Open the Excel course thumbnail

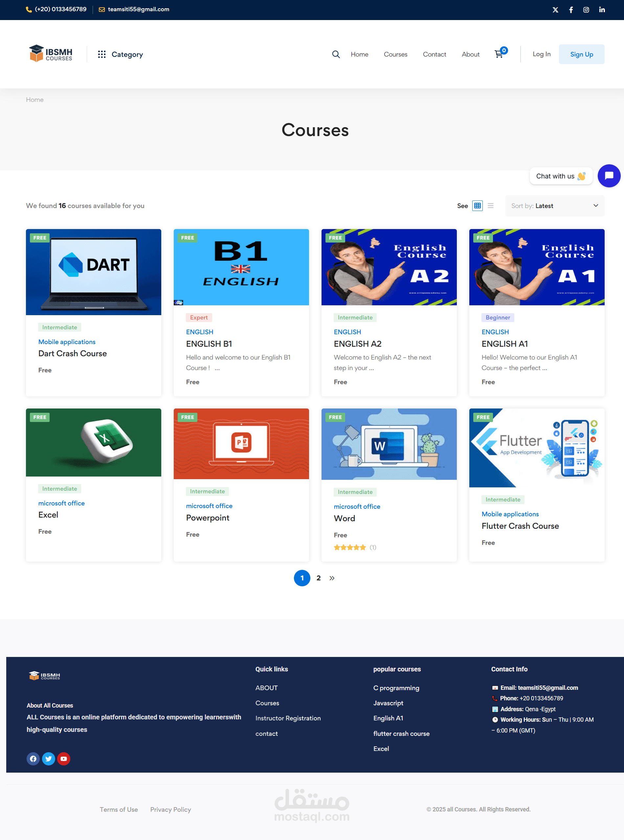(x=94, y=442)
